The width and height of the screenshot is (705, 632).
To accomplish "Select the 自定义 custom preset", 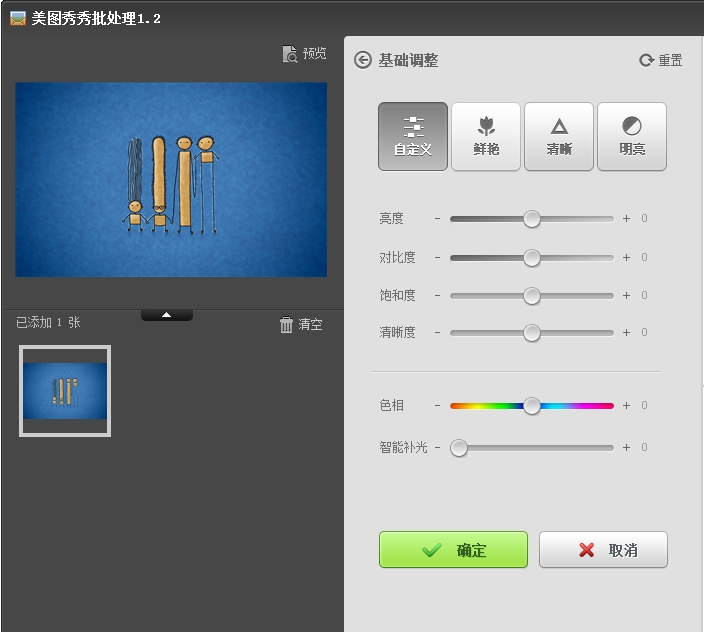I will 413,136.
